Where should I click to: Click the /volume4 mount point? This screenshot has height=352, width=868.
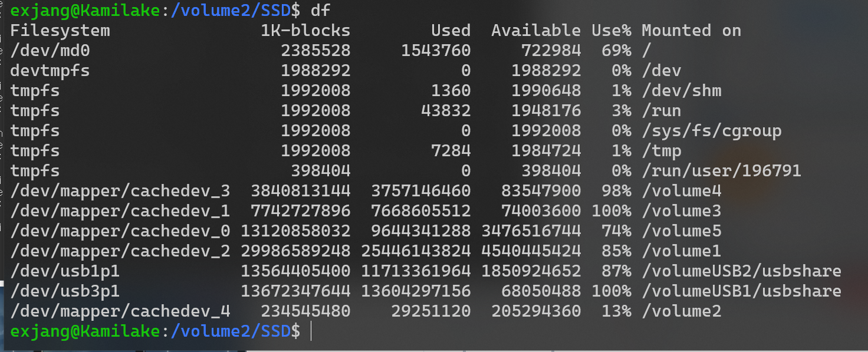click(x=682, y=191)
